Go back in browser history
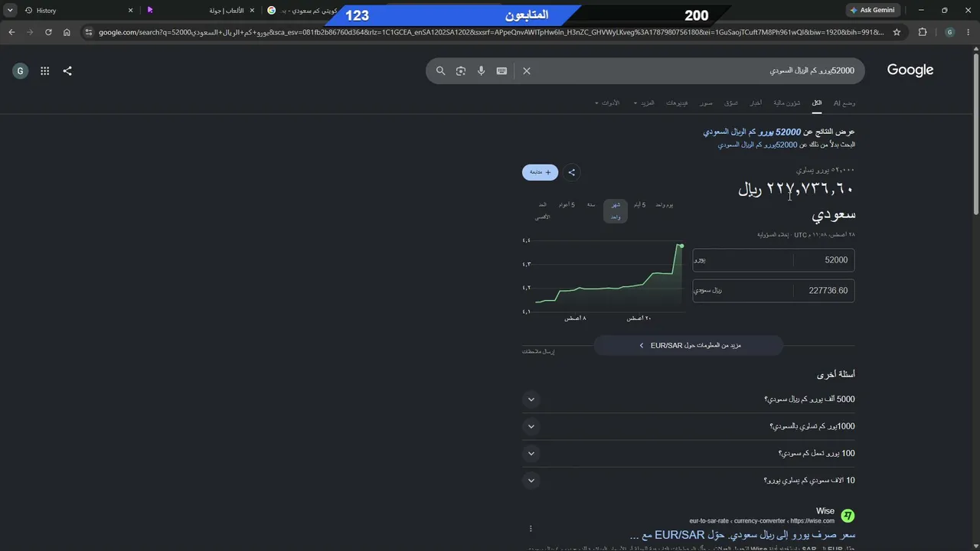980x551 pixels. click(11, 32)
